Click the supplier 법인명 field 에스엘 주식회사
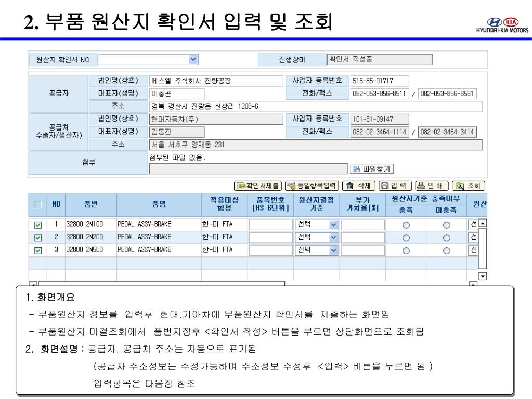The height and width of the screenshot is (399, 532). (216, 81)
